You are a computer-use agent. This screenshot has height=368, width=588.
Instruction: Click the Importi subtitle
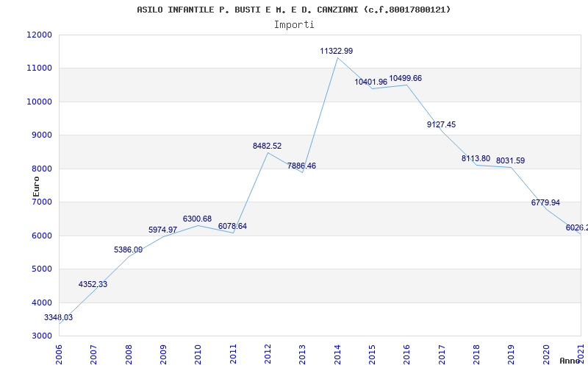tap(294, 25)
